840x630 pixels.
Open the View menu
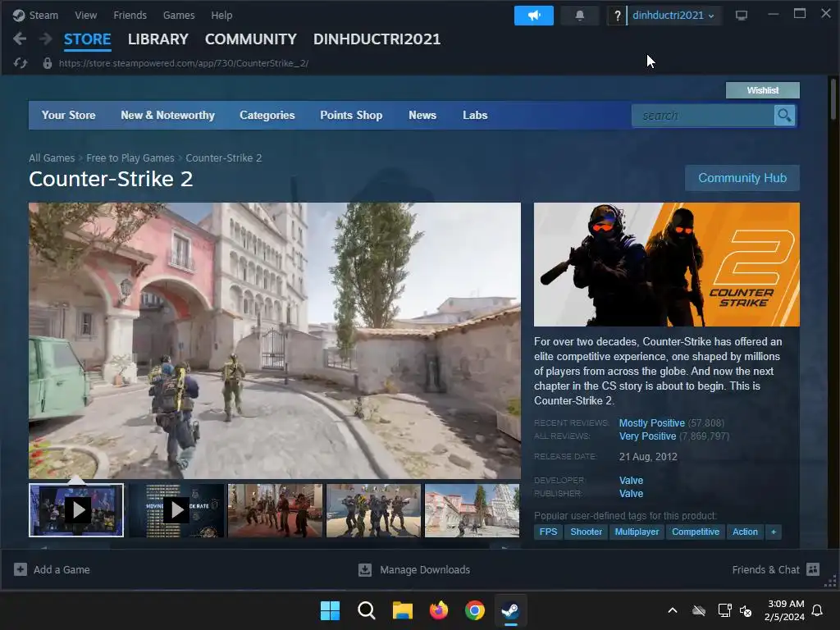pyautogui.click(x=85, y=15)
